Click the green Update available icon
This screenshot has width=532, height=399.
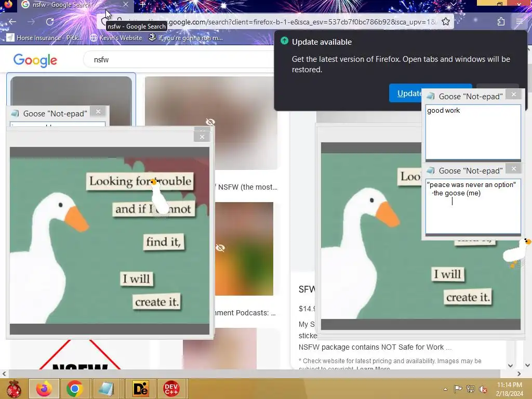(x=284, y=41)
